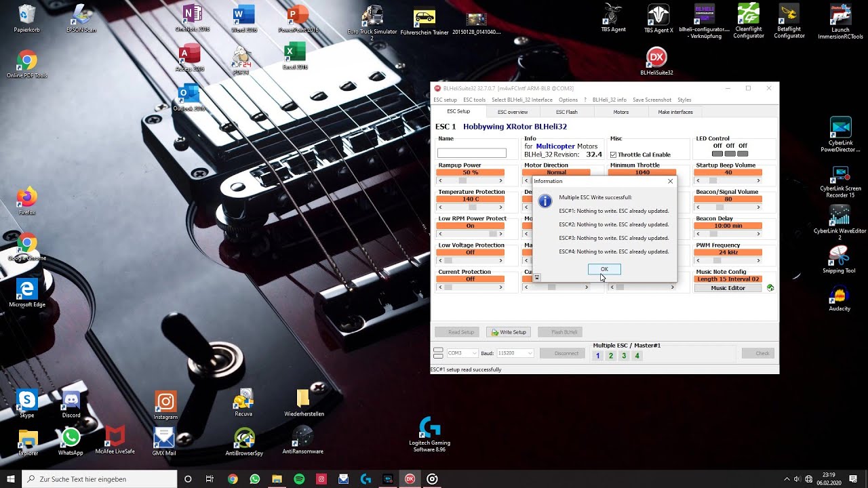The width and height of the screenshot is (868, 488).
Task: Click BLHeliSuite32 icon in the taskbar
Action: point(410,479)
